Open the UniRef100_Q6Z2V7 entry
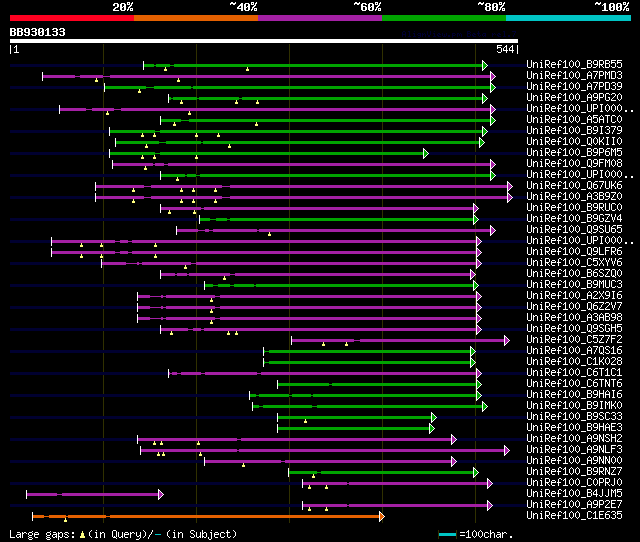Viewport: 640px width, 542px height. [574, 307]
